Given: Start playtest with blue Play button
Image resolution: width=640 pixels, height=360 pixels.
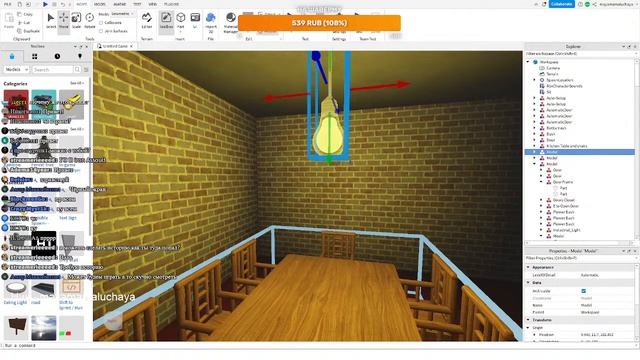Looking at the screenshot, I should pyautogui.click(x=45, y=4).
